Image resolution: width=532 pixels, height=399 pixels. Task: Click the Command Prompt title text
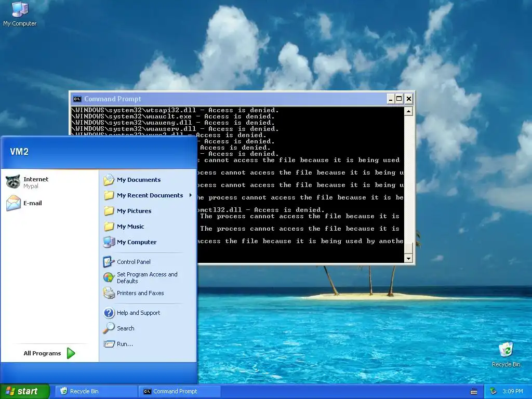click(112, 99)
